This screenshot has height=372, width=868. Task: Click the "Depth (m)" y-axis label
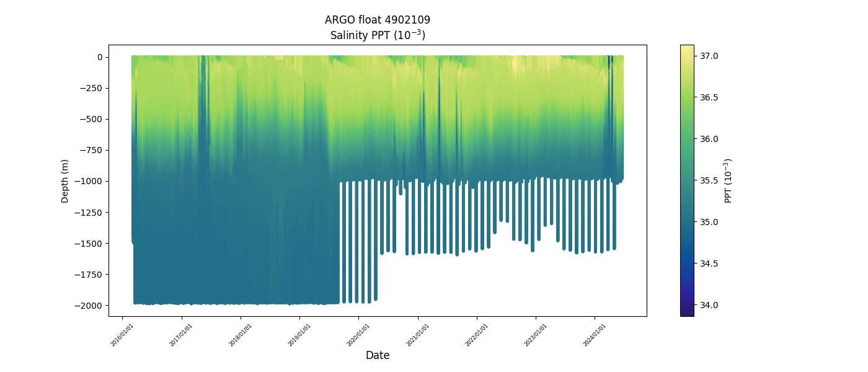point(65,180)
